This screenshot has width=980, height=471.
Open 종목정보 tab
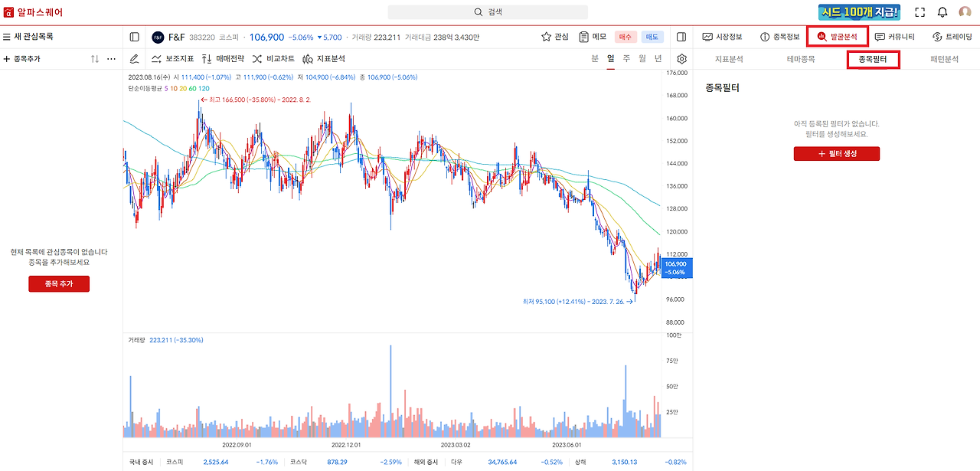coord(780,37)
